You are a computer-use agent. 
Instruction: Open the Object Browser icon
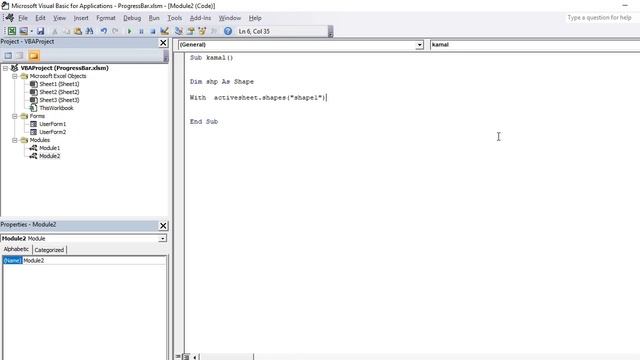[x=202, y=31]
